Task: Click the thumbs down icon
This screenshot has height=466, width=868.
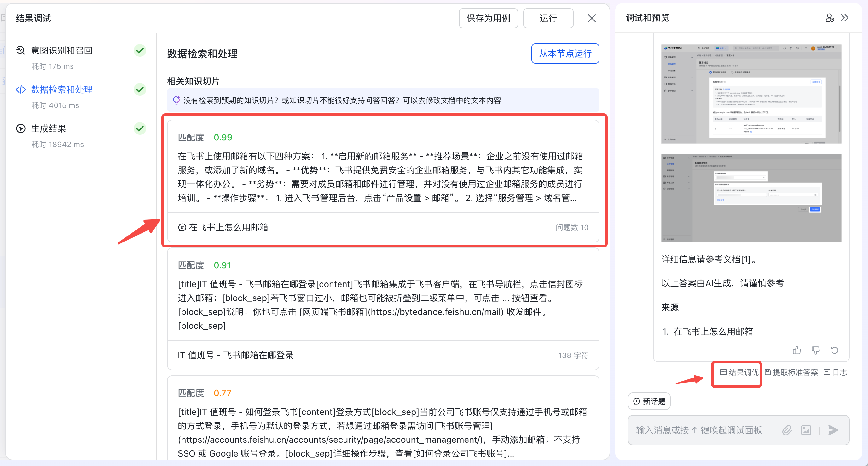Action: [816, 350]
